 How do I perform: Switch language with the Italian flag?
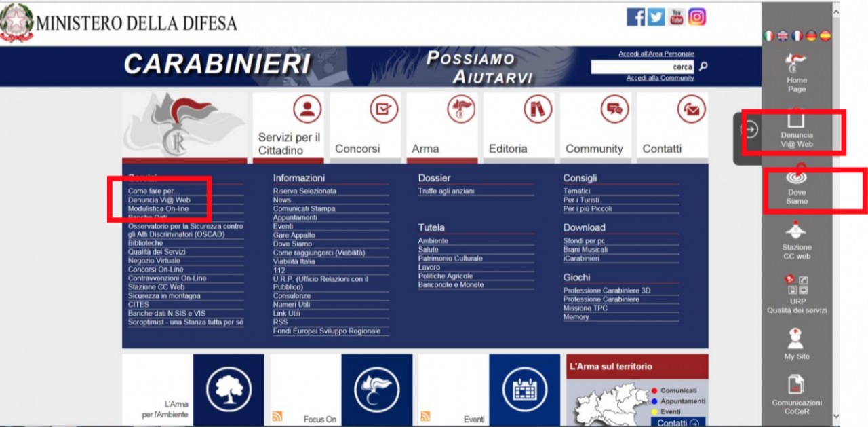click(768, 37)
